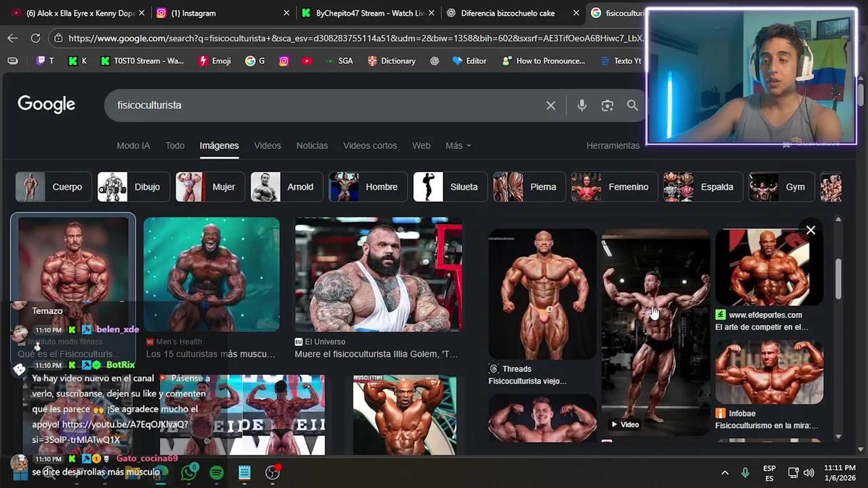Screen dimensions: 868x488
Task: Switch to the Todo results tab
Action: pos(175,146)
